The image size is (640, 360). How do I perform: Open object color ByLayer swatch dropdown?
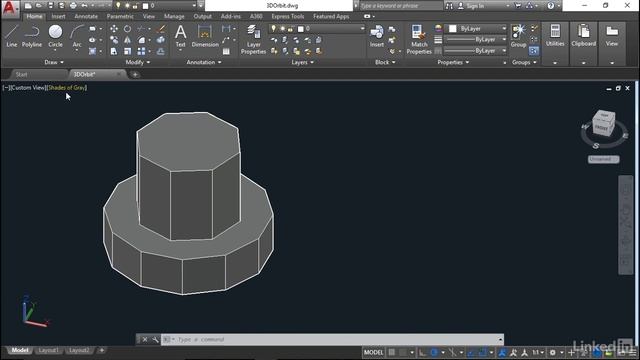(x=475, y=29)
